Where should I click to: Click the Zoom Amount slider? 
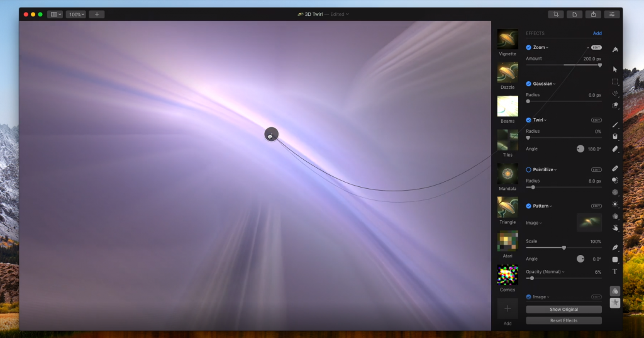(563, 65)
